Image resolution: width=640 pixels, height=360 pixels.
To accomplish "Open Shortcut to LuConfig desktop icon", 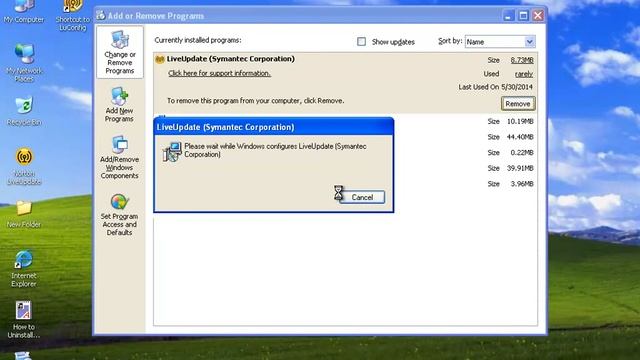I will pos(72,16).
